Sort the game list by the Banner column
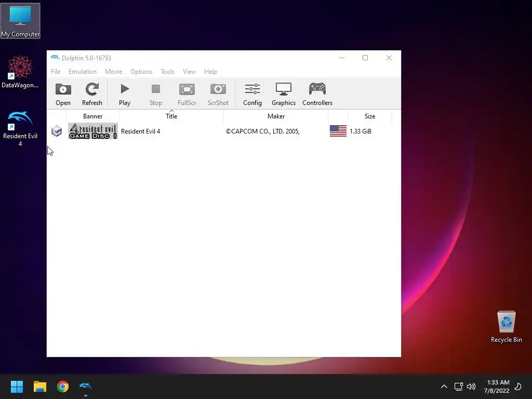The width and height of the screenshot is (532, 399). click(x=92, y=116)
